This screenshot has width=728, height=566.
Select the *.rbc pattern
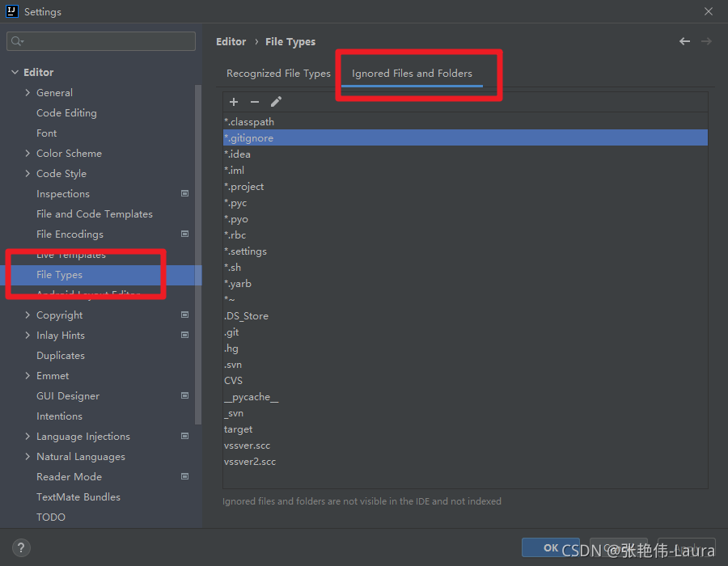(x=465, y=234)
